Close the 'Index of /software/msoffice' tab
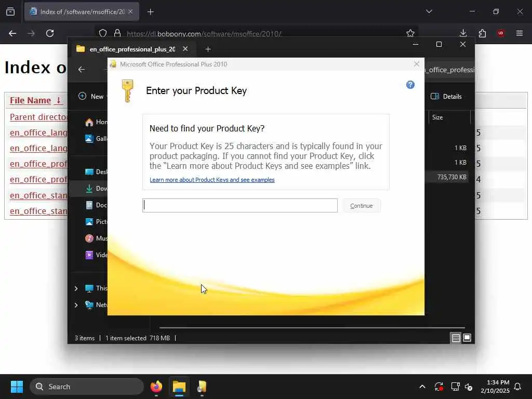532x399 pixels. 130,11
